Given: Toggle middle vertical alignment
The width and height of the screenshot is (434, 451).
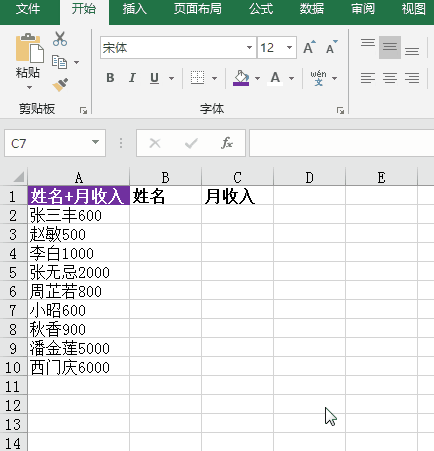Looking at the screenshot, I should pos(390,47).
